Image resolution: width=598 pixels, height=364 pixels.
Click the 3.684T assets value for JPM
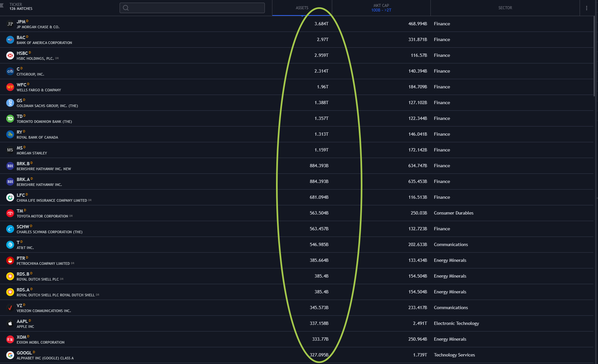(322, 24)
